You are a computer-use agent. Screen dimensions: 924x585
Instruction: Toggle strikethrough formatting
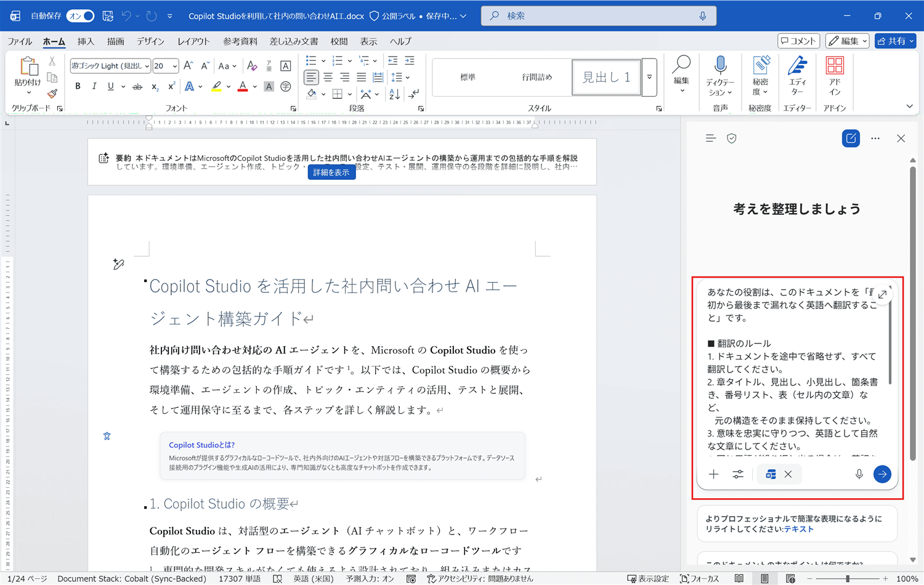137,87
